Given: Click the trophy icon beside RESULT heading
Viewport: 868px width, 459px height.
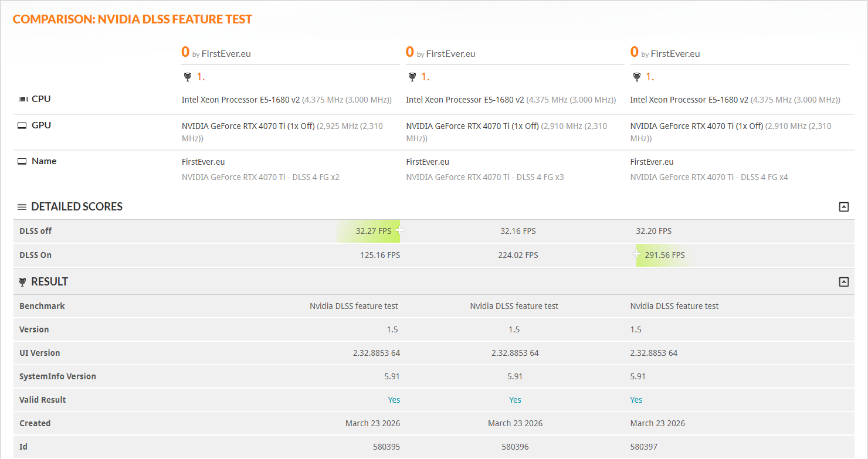Looking at the screenshot, I should click(x=22, y=281).
